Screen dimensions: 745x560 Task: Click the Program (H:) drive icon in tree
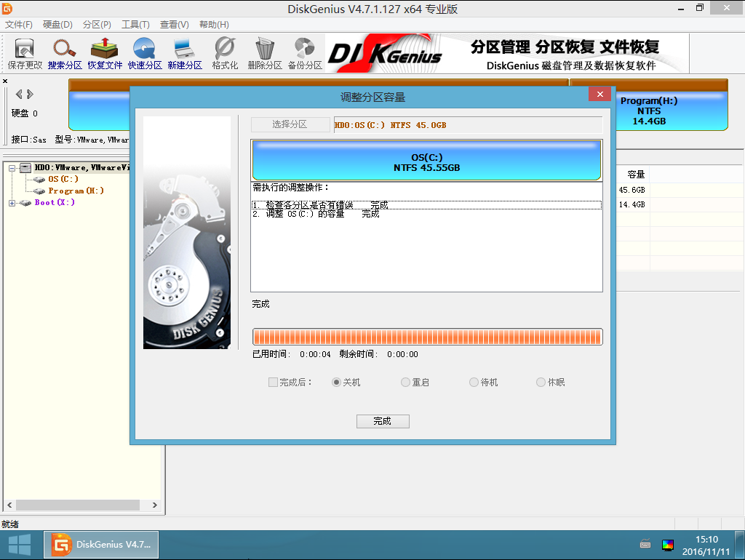click(39, 191)
